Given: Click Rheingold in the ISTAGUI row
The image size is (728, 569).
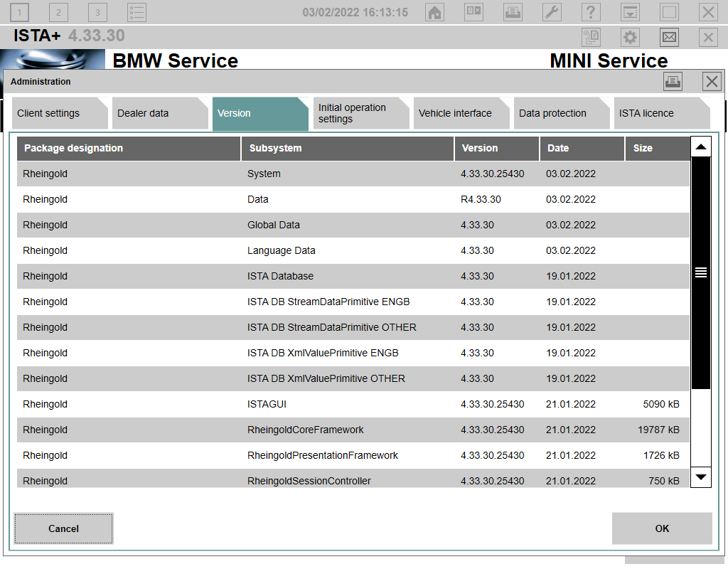Looking at the screenshot, I should pos(45,404).
